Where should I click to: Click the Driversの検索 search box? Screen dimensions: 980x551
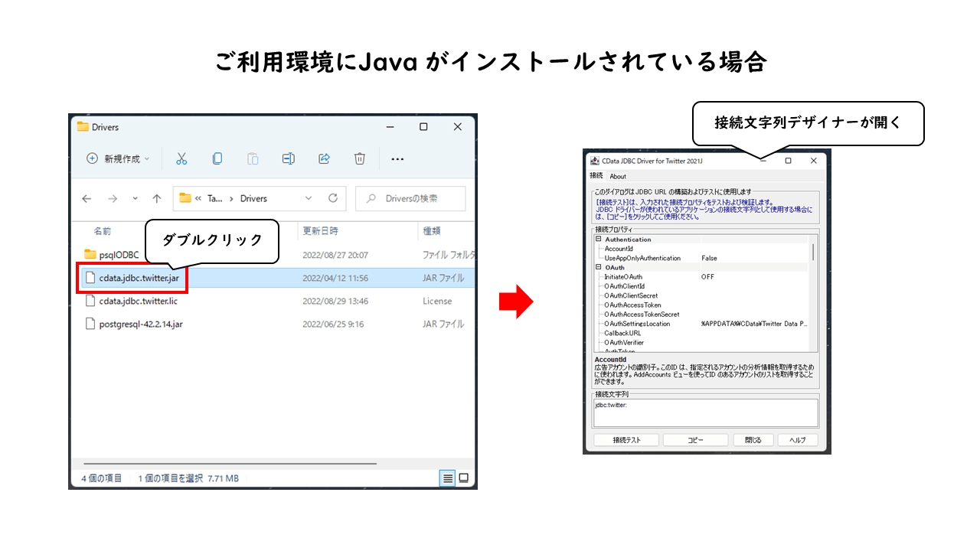click(x=410, y=198)
